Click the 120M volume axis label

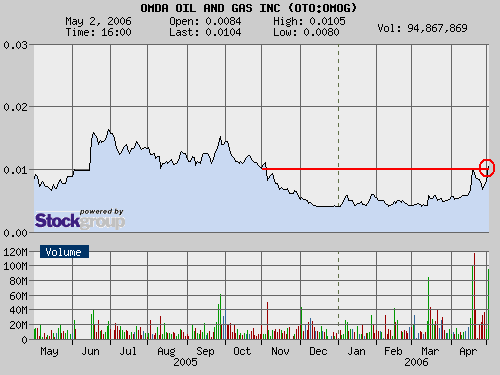coord(16,252)
